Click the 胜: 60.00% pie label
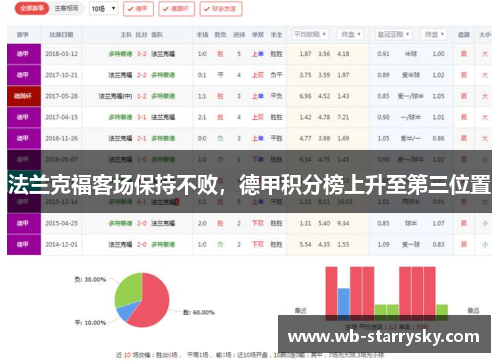Image resolution: width=500 pixels, height=362 pixels. tap(199, 312)
